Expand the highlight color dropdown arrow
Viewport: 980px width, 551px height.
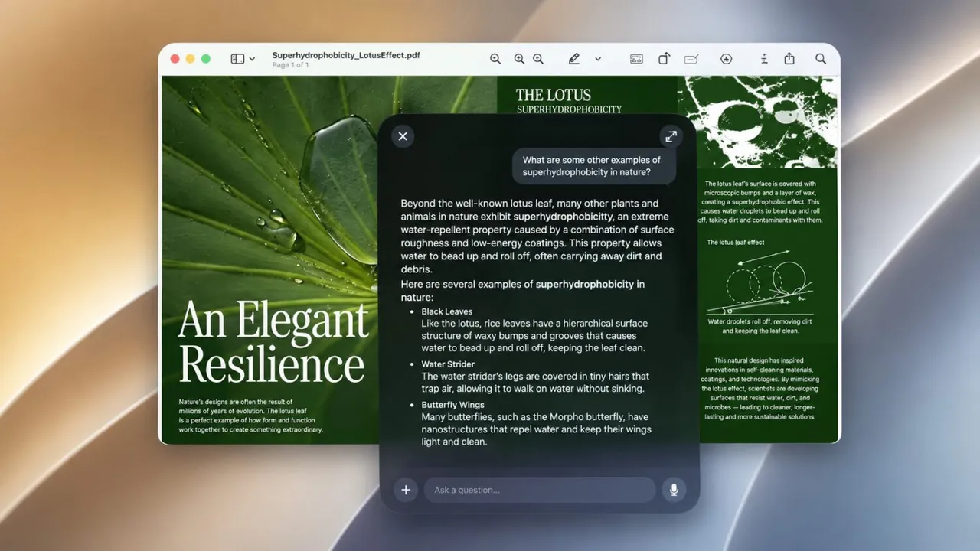(x=598, y=59)
